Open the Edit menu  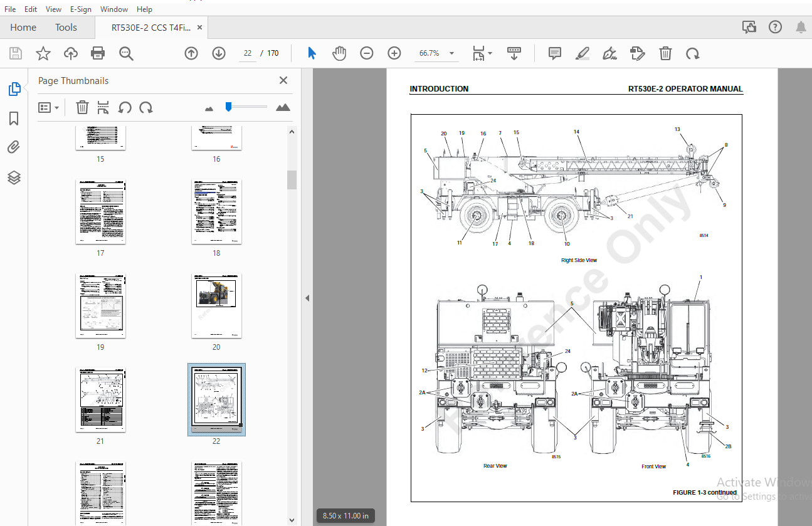31,9
